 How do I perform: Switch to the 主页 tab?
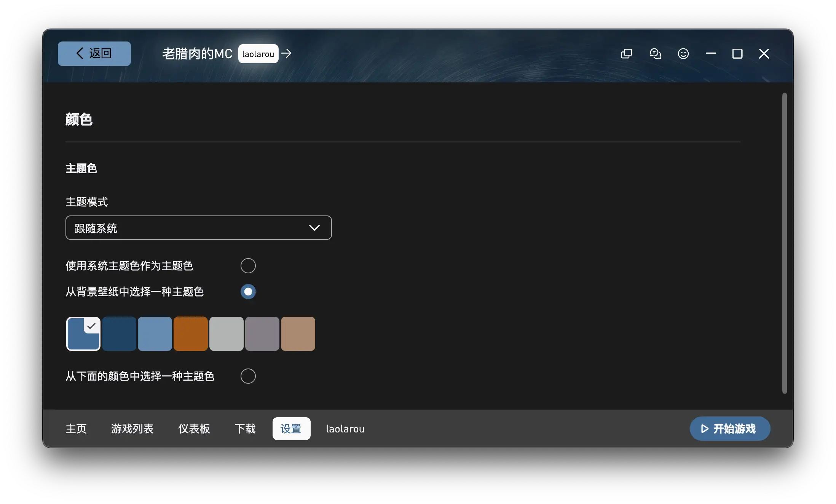(x=76, y=429)
